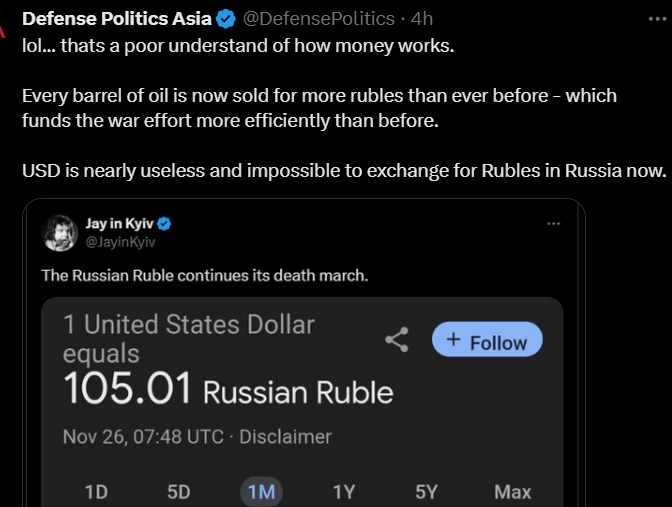Image resolution: width=672 pixels, height=507 pixels.
Task: Switch chart to the 1Y range
Action: pyautogui.click(x=343, y=492)
